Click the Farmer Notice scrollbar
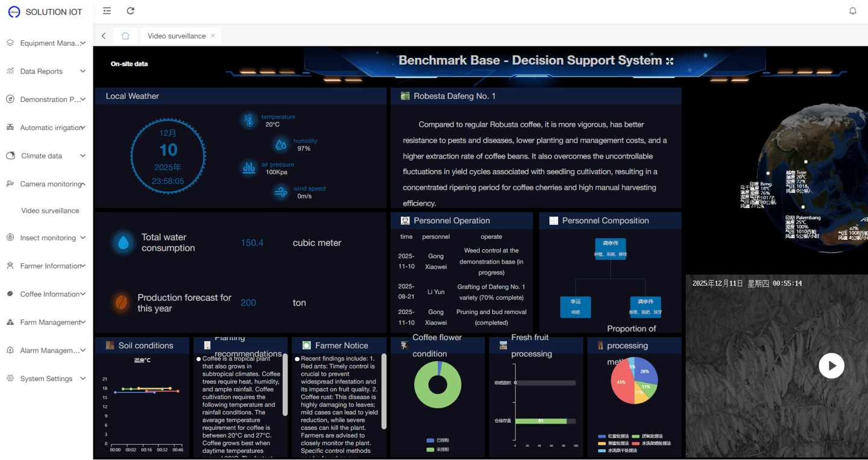Viewport: 868px width, 460px height. pos(384,392)
